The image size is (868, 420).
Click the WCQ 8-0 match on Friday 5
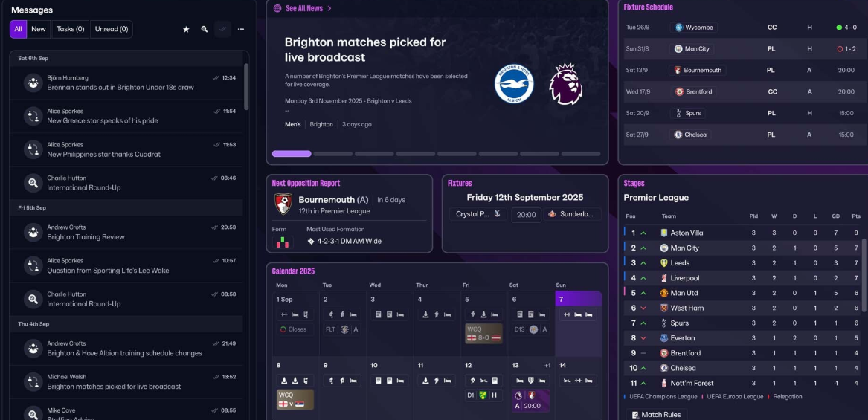(x=483, y=333)
